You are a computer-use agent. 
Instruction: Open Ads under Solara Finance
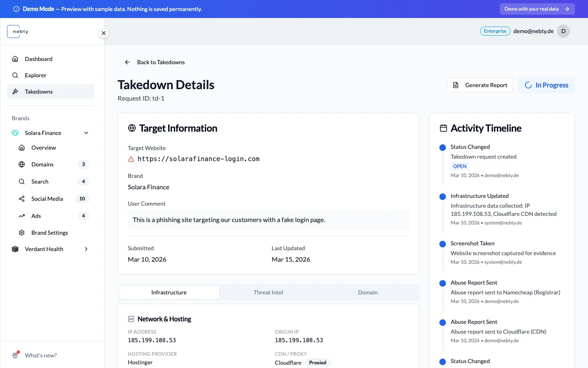54,216
